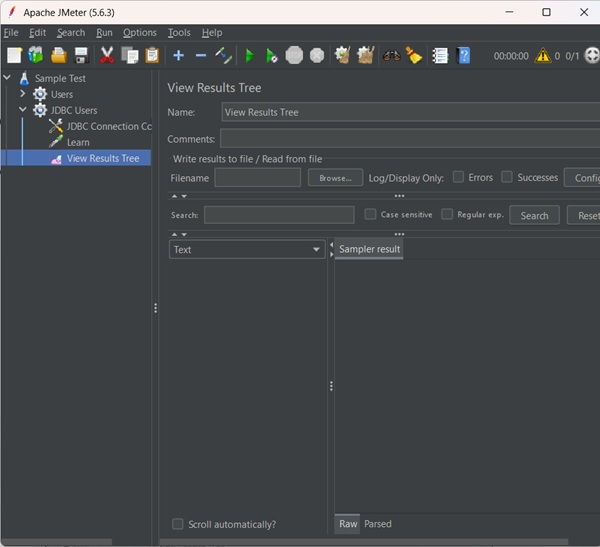This screenshot has width=600, height=547.
Task: Click the Shutdown icon
Action: pos(317,56)
